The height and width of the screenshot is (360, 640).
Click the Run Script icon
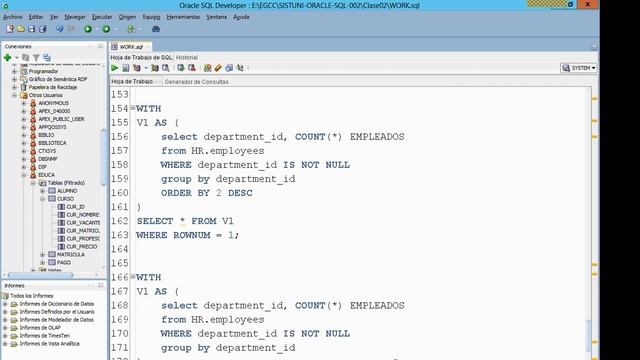(126, 68)
